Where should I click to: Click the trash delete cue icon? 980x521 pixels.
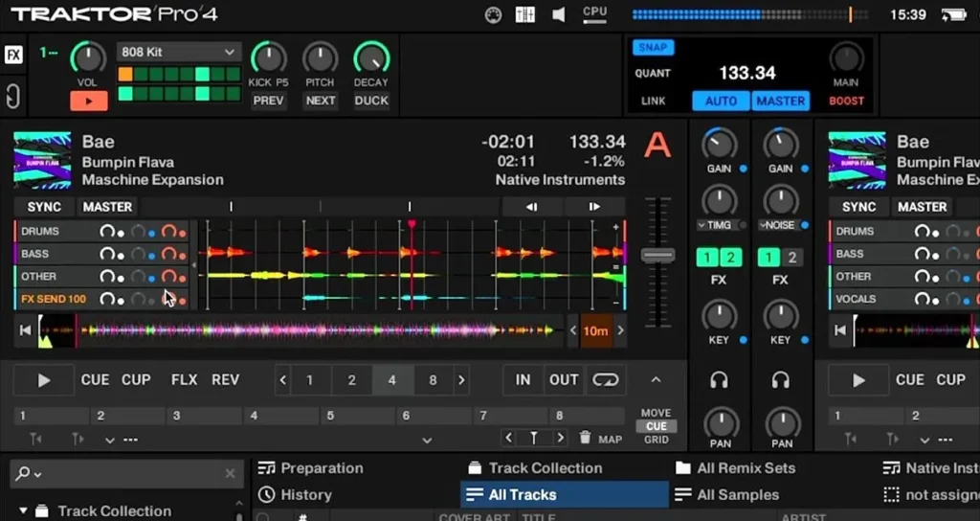[586, 439]
